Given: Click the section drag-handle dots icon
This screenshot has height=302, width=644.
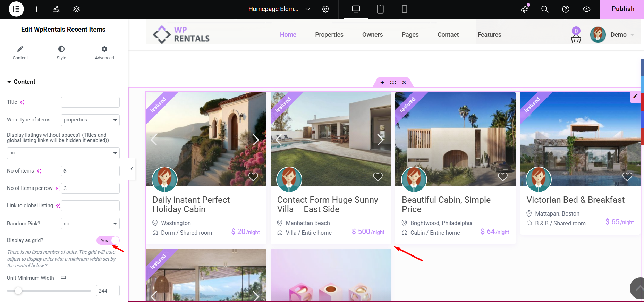Looking at the screenshot, I should point(393,82).
